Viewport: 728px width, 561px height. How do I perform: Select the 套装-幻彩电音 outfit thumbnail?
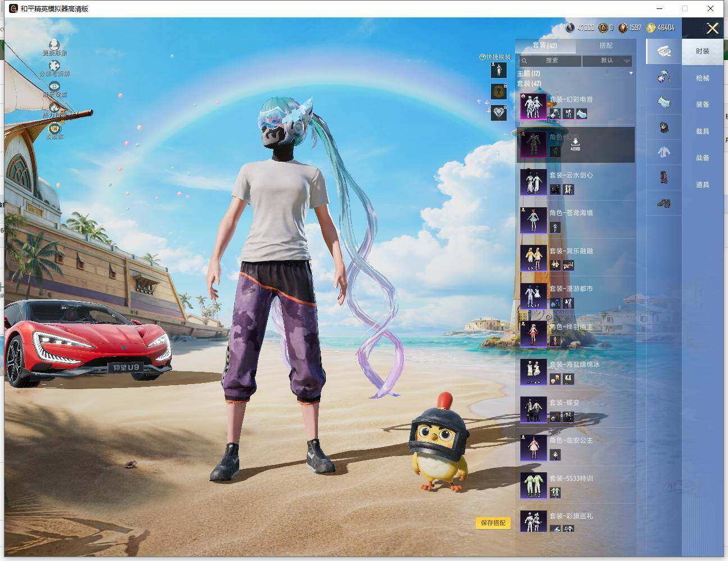[533, 107]
